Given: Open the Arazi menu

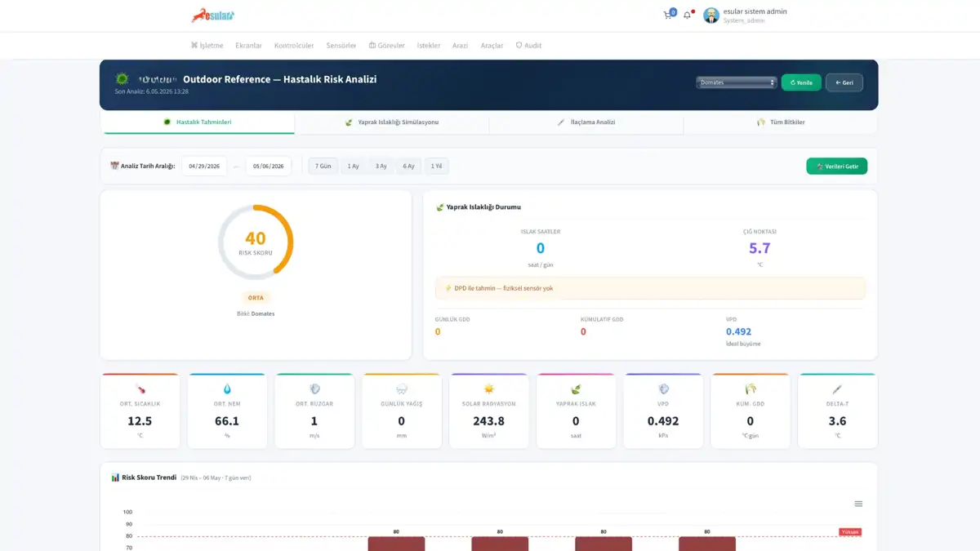Looking at the screenshot, I should pos(460,46).
